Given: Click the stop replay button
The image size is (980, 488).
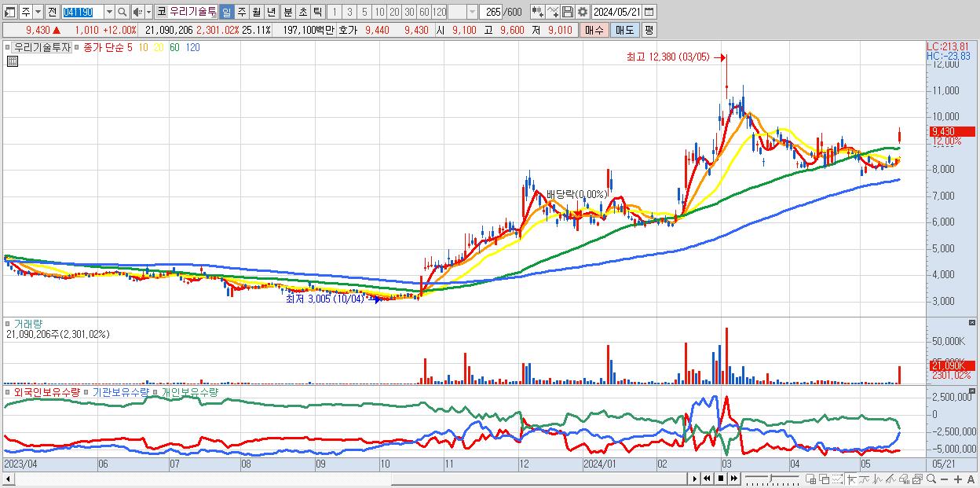Looking at the screenshot, I should click(720, 479).
